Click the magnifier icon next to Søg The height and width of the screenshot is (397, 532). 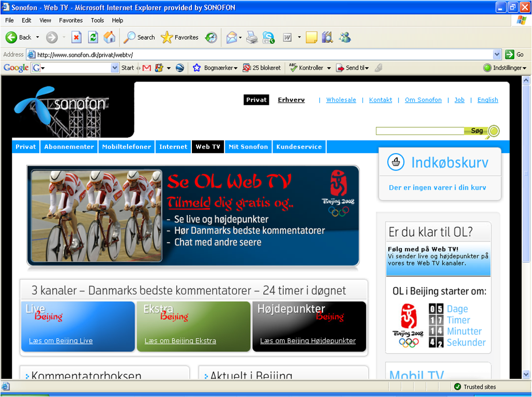click(x=494, y=131)
